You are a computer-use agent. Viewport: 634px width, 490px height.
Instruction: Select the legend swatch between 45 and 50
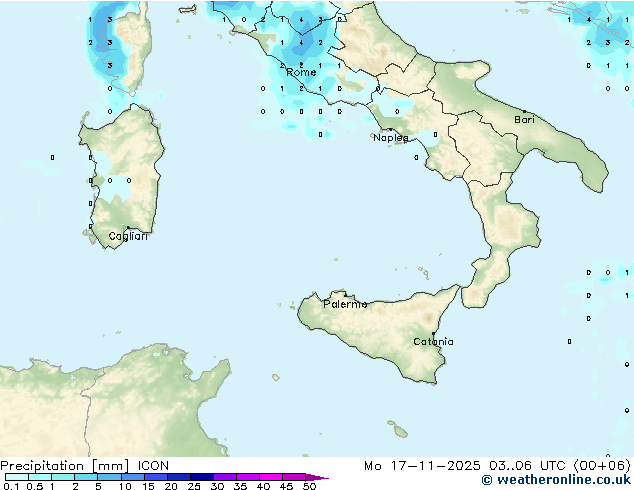pyautogui.click(x=294, y=477)
